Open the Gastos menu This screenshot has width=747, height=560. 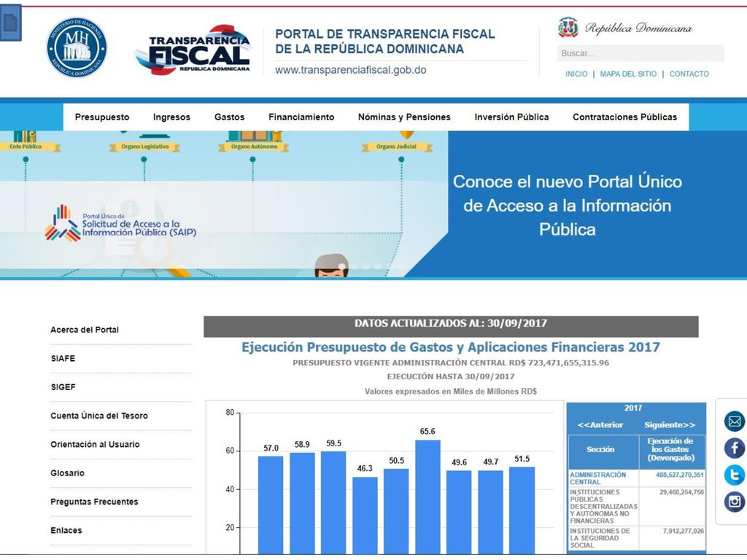pos(229,117)
